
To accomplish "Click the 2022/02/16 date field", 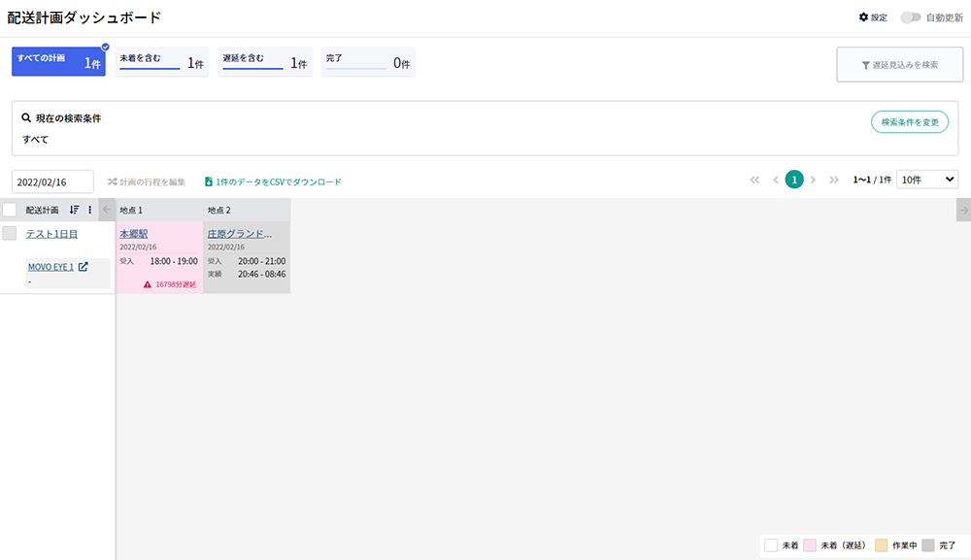I will pyautogui.click(x=52, y=181).
